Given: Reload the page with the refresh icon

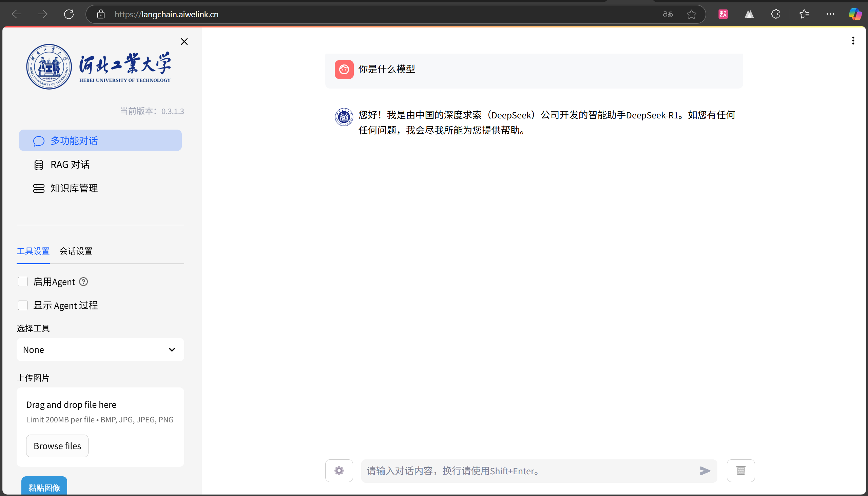Looking at the screenshot, I should pos(69,14).
